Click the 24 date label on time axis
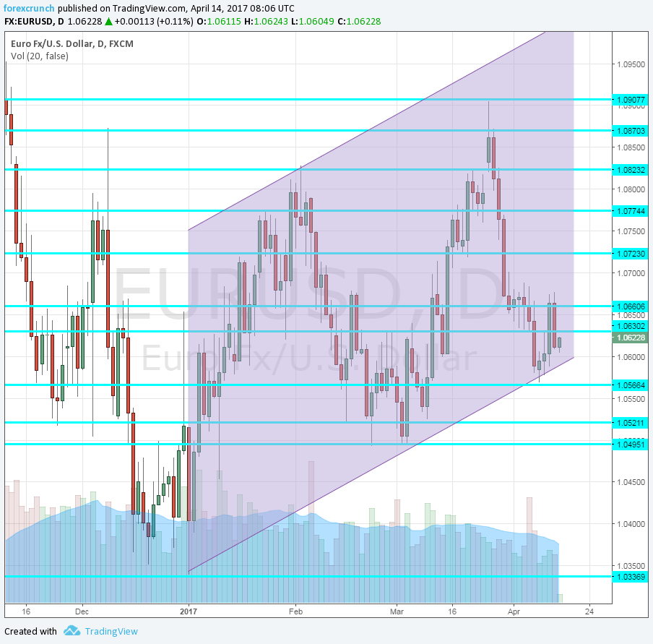 589,611
